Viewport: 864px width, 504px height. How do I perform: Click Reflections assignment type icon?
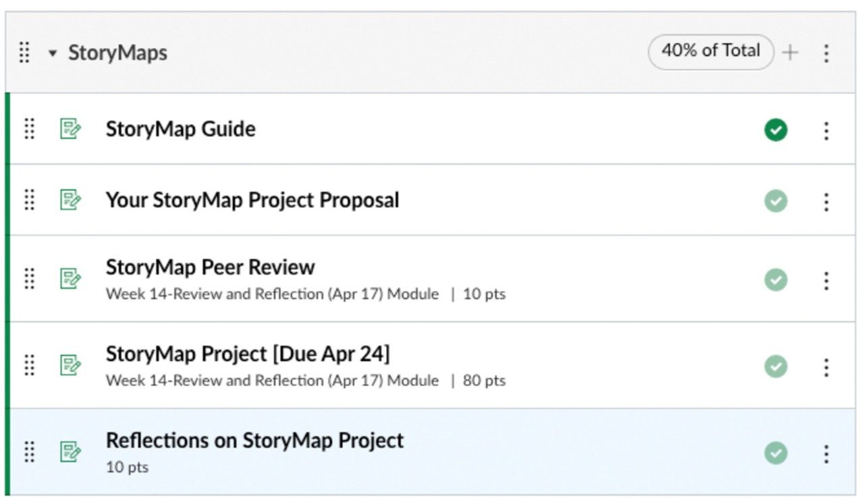[70, 451]
